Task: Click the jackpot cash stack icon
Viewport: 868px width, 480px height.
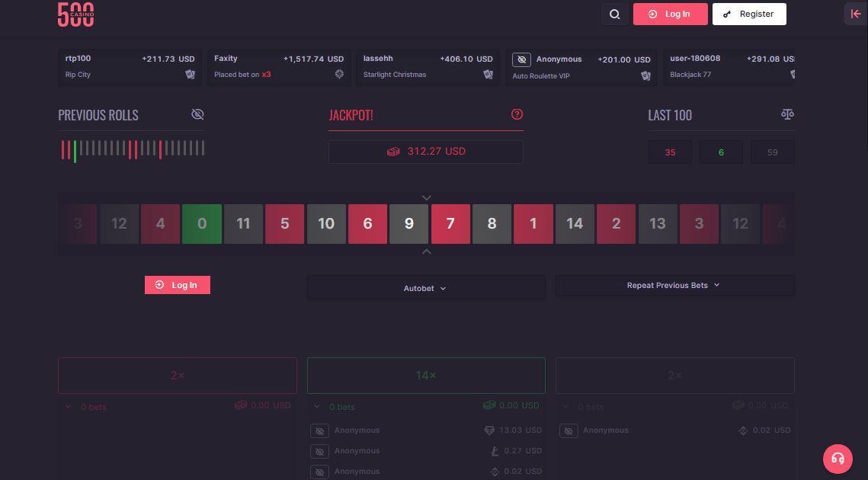Action: click(x=393, y=152)
